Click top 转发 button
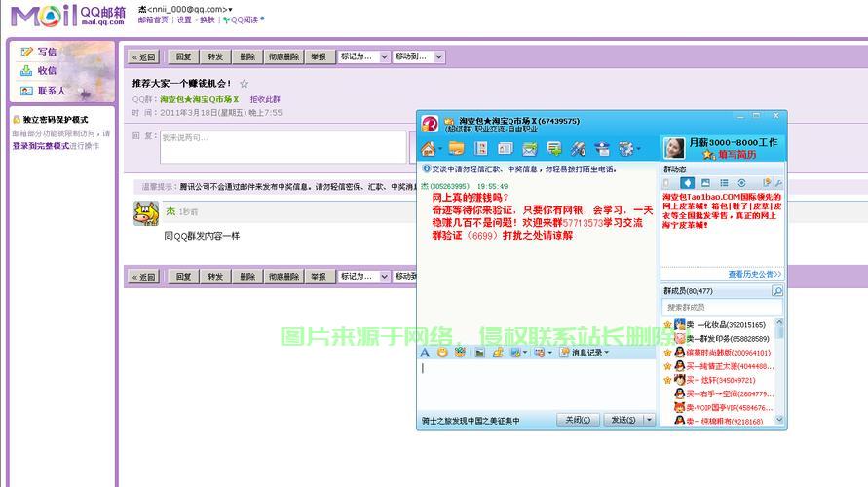The width and height of the screenshot is (868, 487). coord(215,57)
